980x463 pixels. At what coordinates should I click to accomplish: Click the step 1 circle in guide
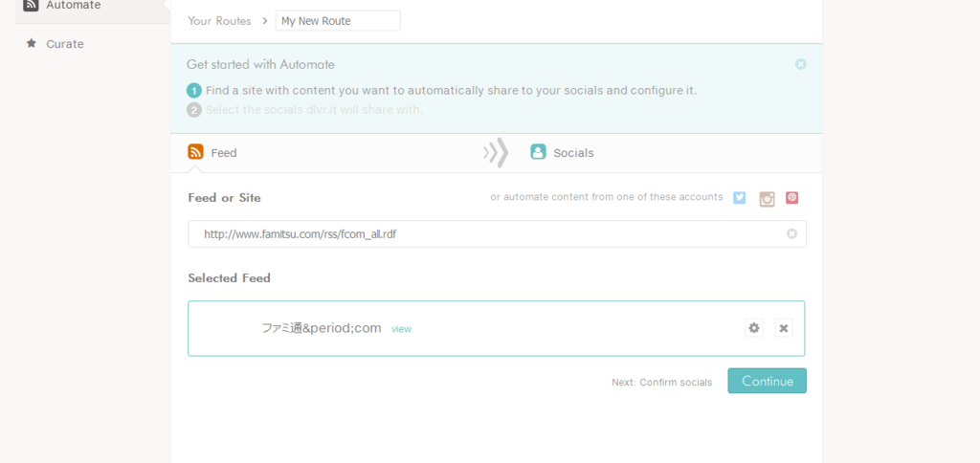coord(193,91)
